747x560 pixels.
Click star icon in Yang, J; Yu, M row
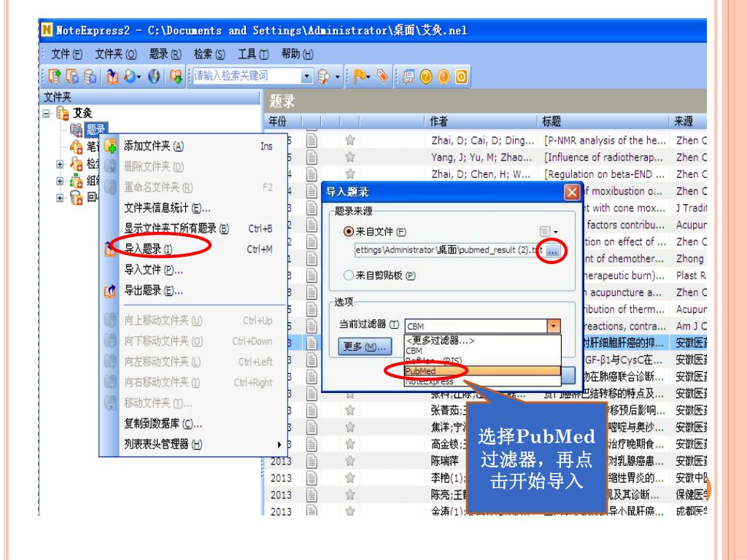pyautogui.click(x=350, y=157)
